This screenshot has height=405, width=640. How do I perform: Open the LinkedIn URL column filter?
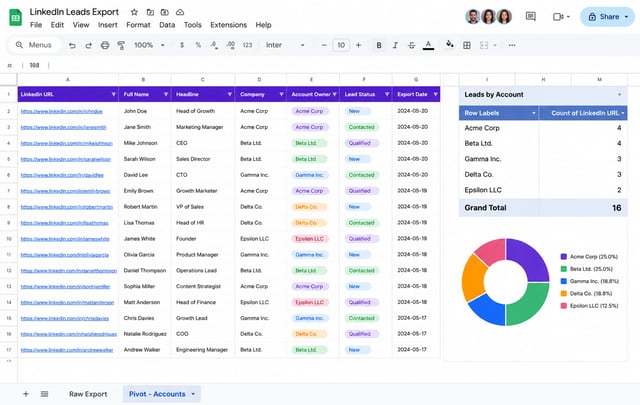(x=113, y=94)
